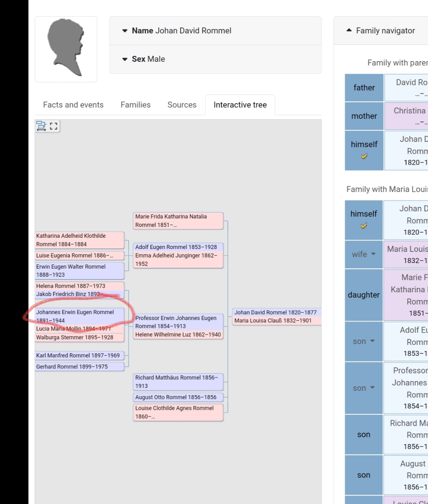428x504 pixels.
Task: Select Professor Erwin Johannes Eugen Rommel box
Action: (178, 322)
